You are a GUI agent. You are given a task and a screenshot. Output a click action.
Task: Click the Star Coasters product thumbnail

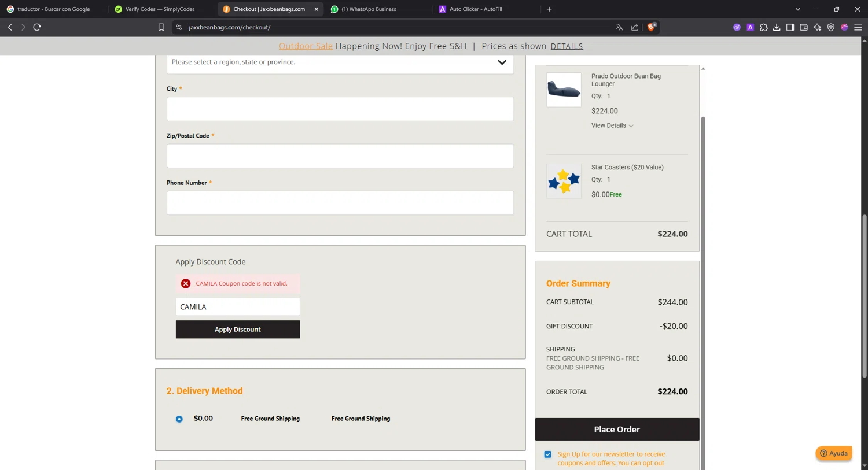(x=564, y=181)
